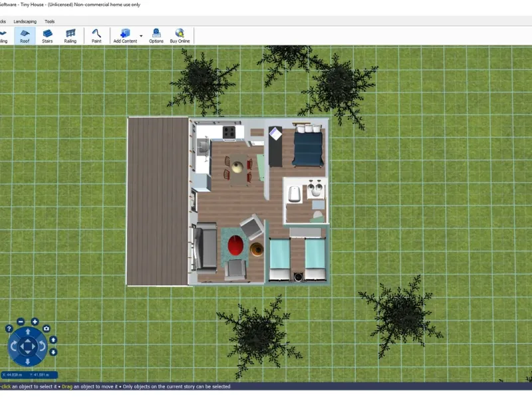Lower the view using small down arrow button
This screenshot has height=399, width=532.
(53, 352)
